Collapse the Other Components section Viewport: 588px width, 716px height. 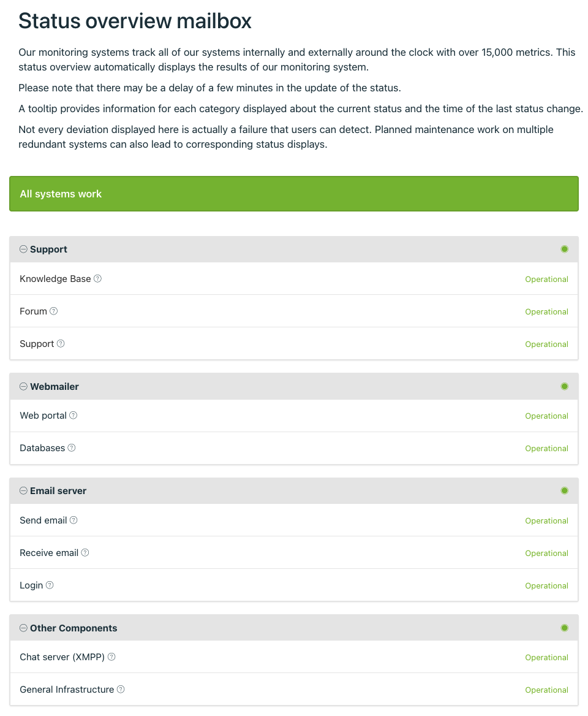coord(23,628)
